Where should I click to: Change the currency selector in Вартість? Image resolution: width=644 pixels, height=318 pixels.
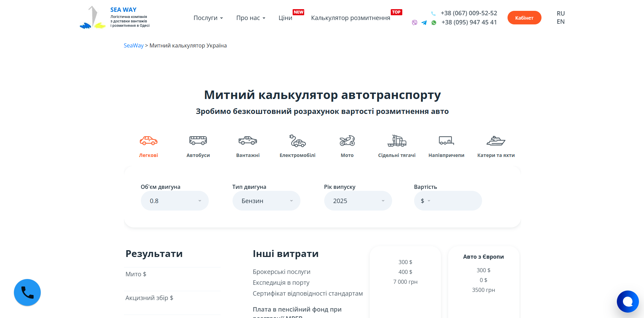[425, 201]
